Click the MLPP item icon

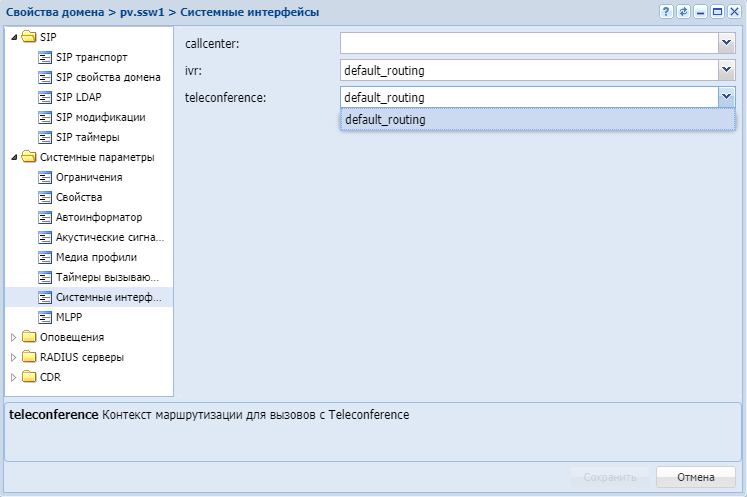(x=44, y=317)
